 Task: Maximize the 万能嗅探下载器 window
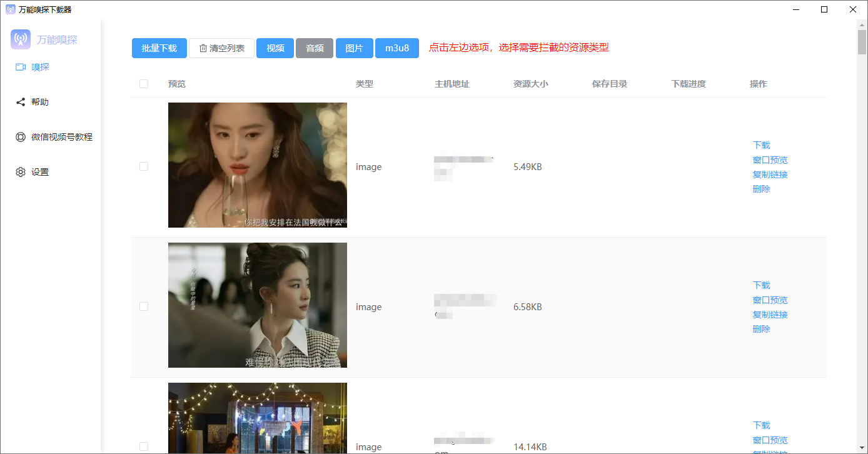click(824, 9)
